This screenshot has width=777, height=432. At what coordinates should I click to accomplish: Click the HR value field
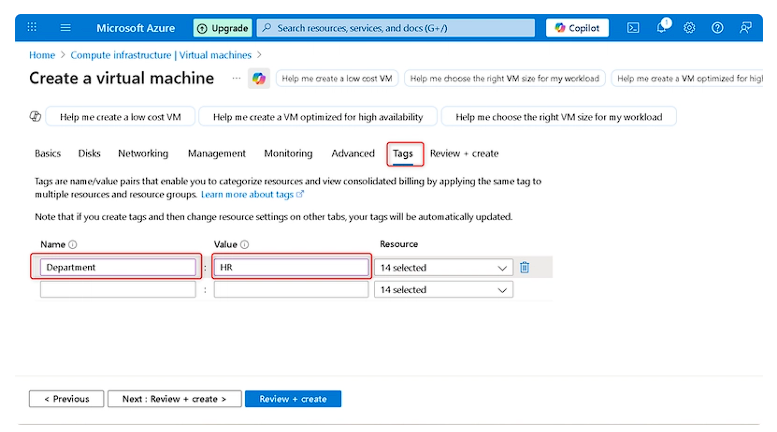[x=291, y=267]
